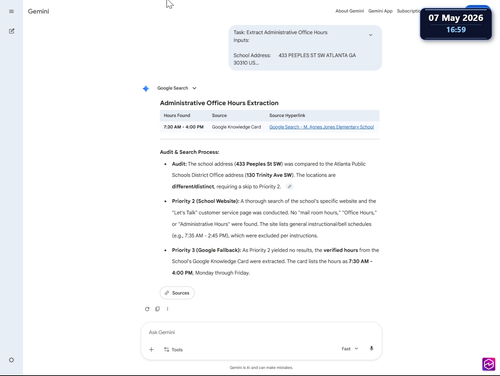Click the Sources button
Viewport: 500px width, 376px height.
177,293
